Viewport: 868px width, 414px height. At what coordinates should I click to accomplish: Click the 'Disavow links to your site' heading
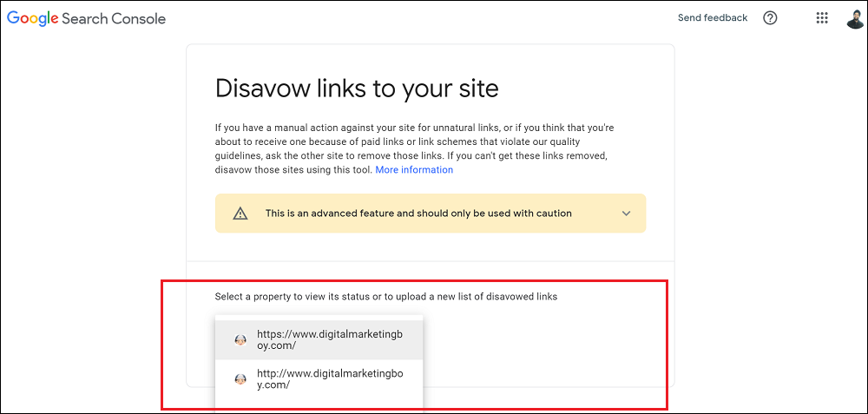pos(357,89)
